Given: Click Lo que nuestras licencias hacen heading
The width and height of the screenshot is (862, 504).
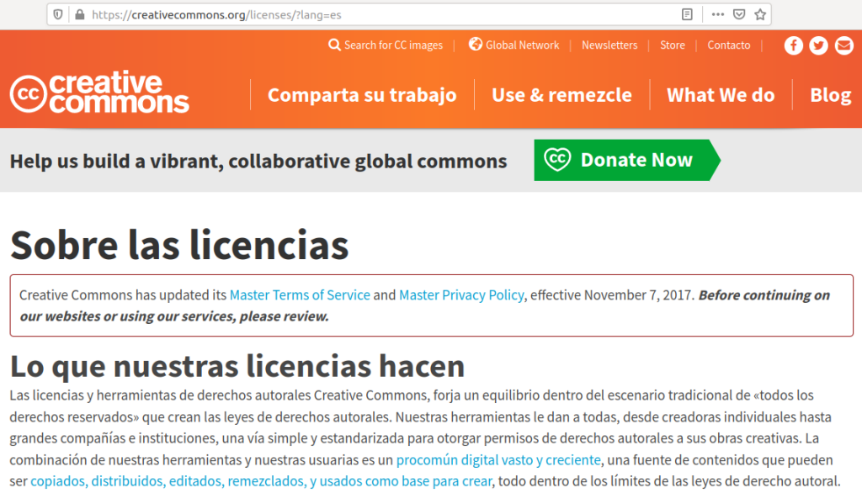Looking at the screenshot, I should click(x=237, y=366).
